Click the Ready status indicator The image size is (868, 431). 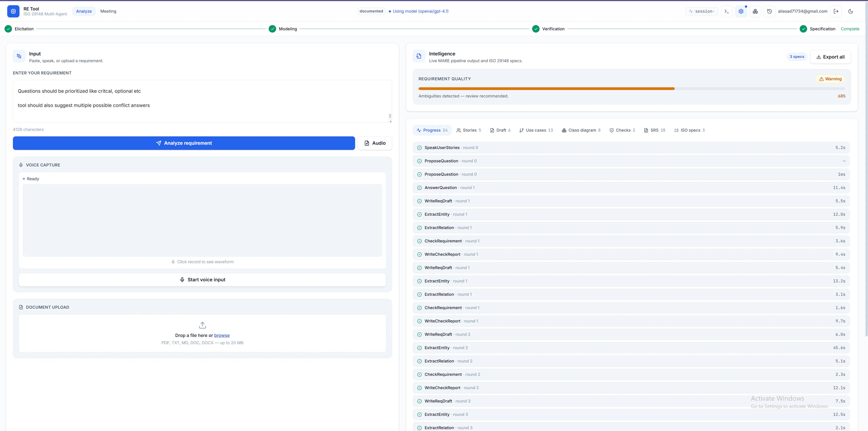coord(31,179)
